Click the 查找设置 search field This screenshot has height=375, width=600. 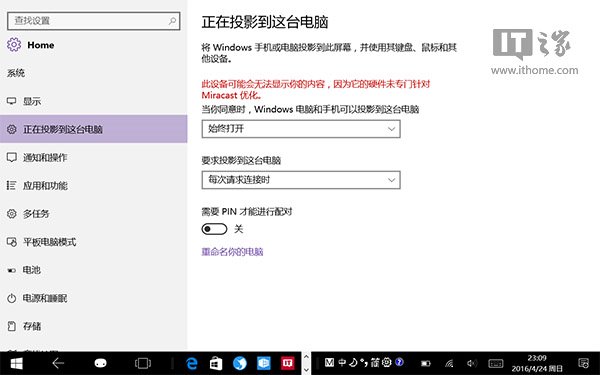(x=93, y=21)
